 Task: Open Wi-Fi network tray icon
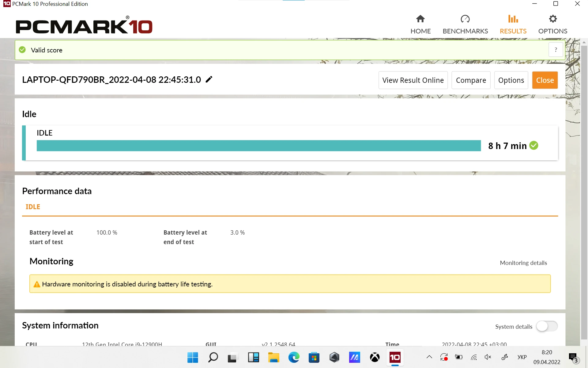point(474,357)
